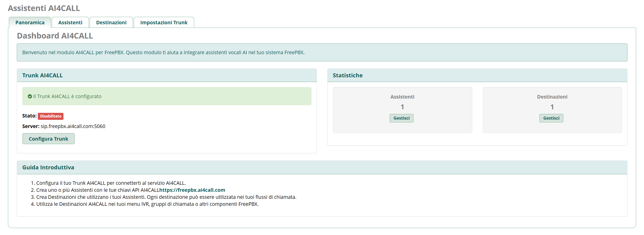Click the Assistenti count label in Statistiche

[x=402, y=97]
